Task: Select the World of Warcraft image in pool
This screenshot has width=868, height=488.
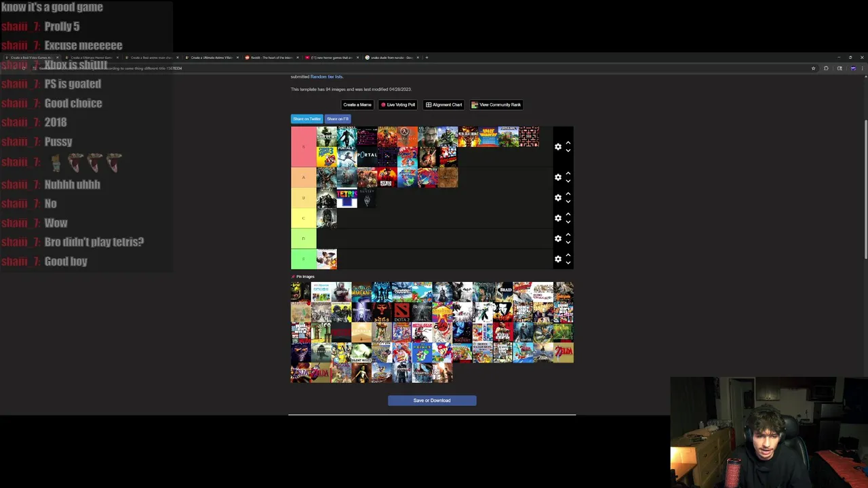Action: (x=362, y=291)
